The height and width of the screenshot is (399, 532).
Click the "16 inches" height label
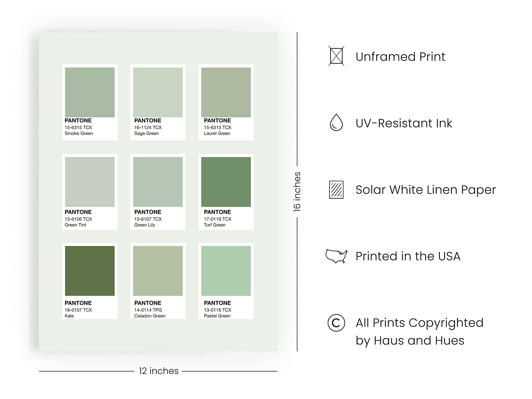point(297,192)
